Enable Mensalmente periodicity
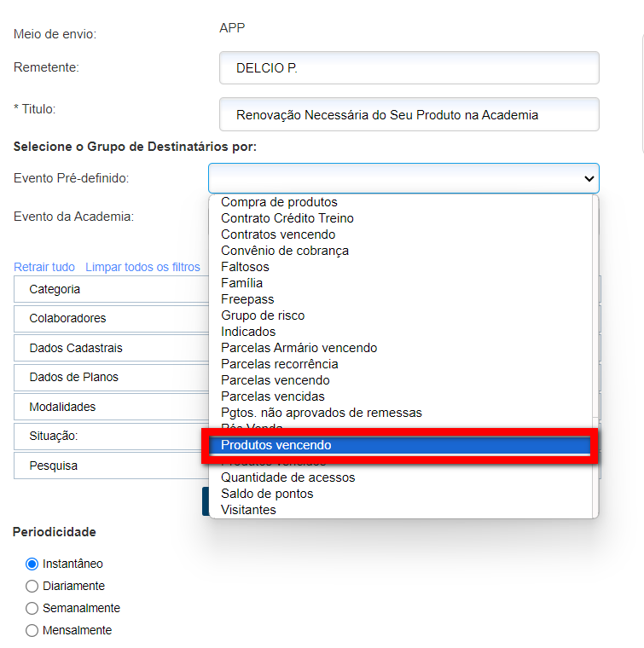644x648 pixels. [32, 631]
